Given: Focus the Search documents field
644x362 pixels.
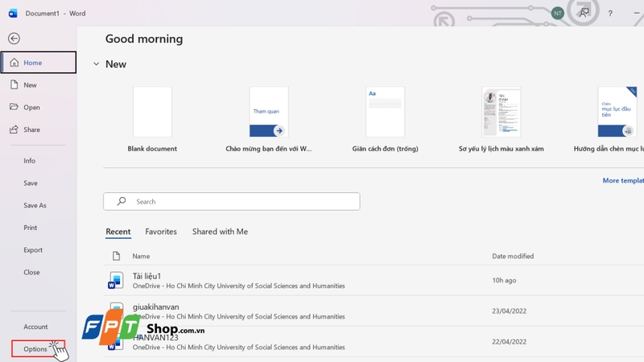Looking at the screenshot, I should pyautogui.click(x=232, y=202).
